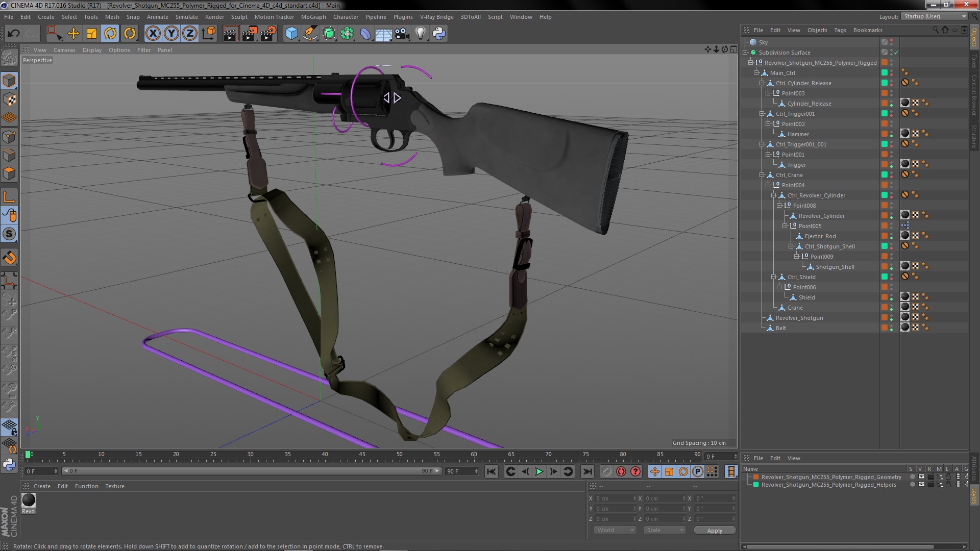Open the Render Settings clapperboard icon

[x=267, y=34]
